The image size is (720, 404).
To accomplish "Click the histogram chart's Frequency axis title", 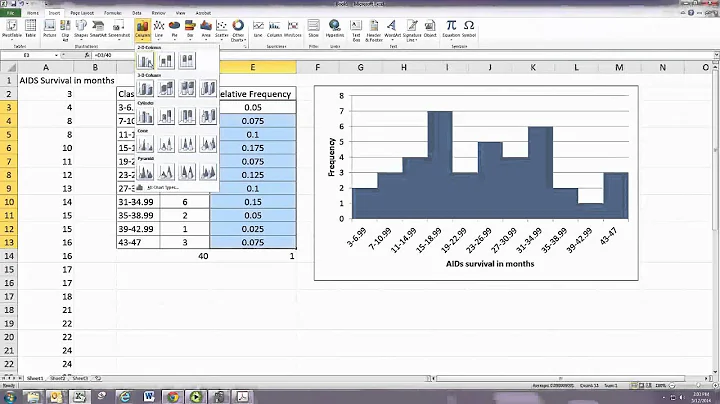I will point(331,157).
